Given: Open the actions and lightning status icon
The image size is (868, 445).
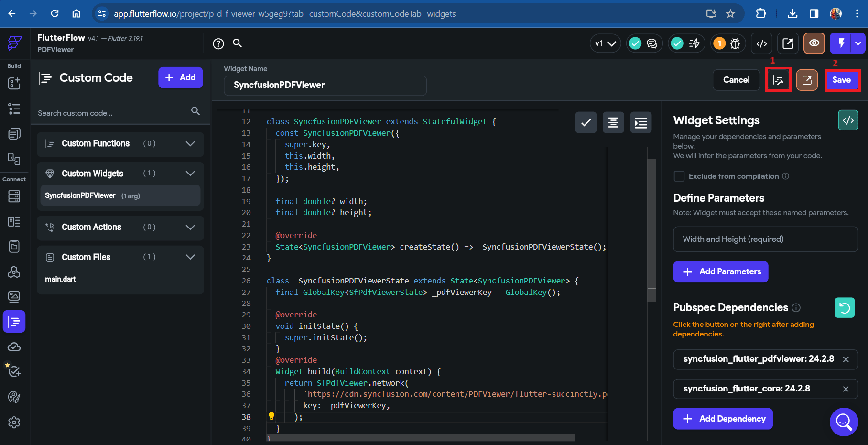Looking at the screenshot, I should click(x=685, y=43).
